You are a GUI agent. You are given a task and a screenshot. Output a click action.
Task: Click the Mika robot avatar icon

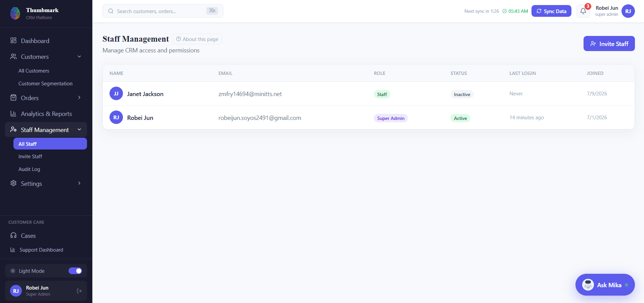(588, 285)
